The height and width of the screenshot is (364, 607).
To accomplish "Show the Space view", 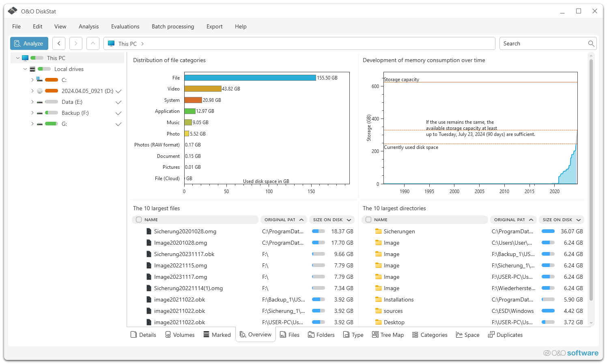I will 467,335.
